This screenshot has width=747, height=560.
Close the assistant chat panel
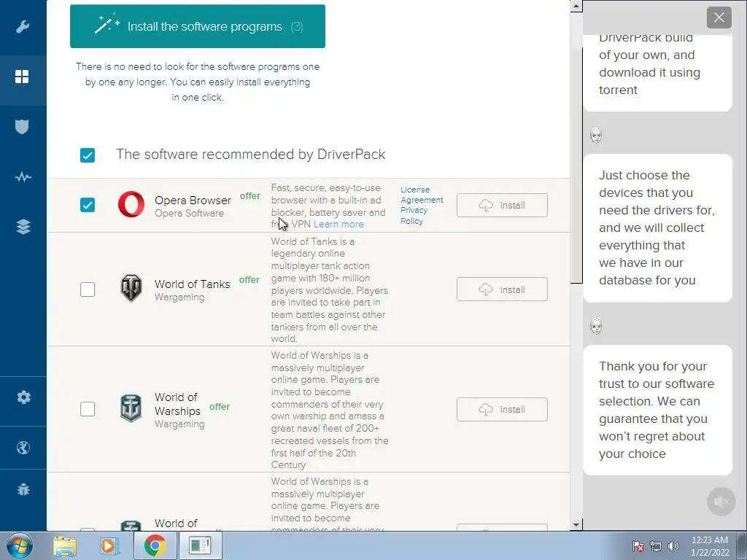[719, 18]
